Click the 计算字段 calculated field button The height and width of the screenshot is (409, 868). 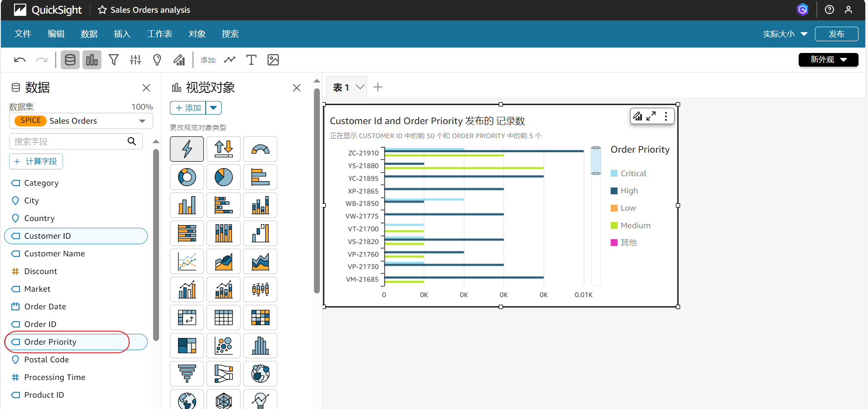click(36, 162)
